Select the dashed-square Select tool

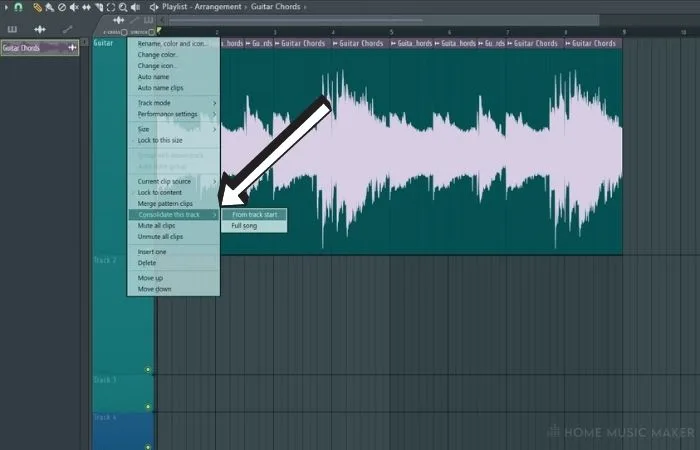click(111, 7)
